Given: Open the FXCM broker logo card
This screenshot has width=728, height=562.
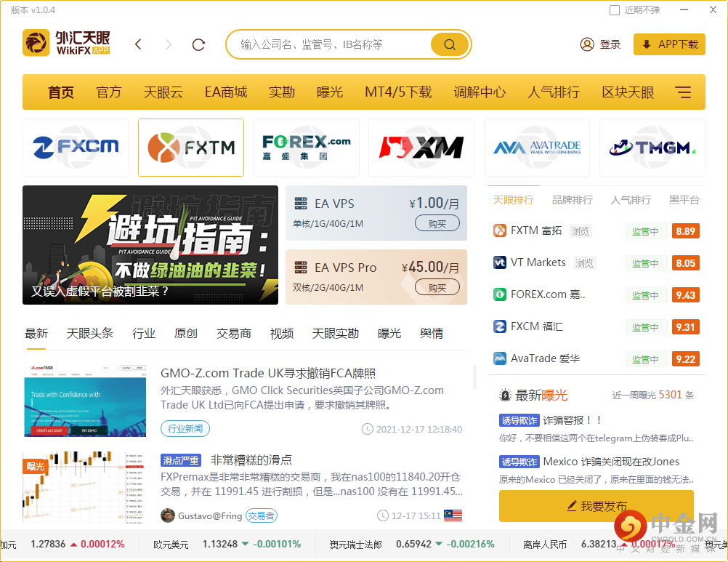Looking at the screenshot, I should point(76,148).
